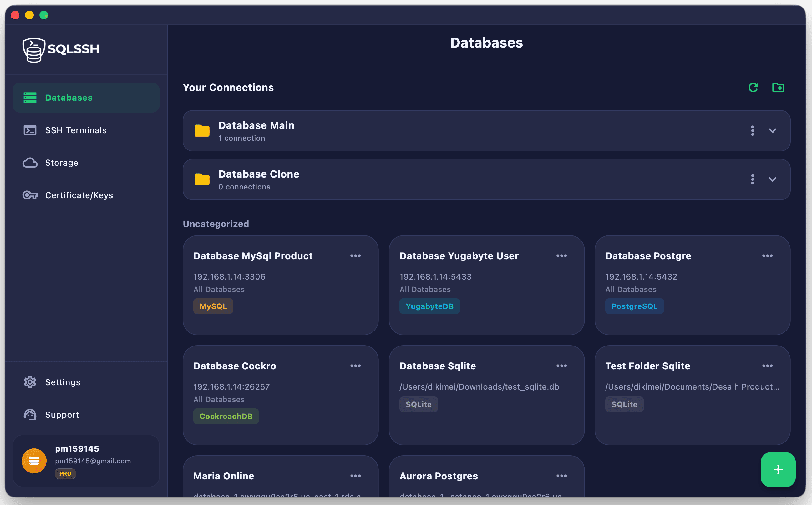The width and height of the screenshot is (812, 505).
Task: Open Support from sidebar
Action: [86, 415]
